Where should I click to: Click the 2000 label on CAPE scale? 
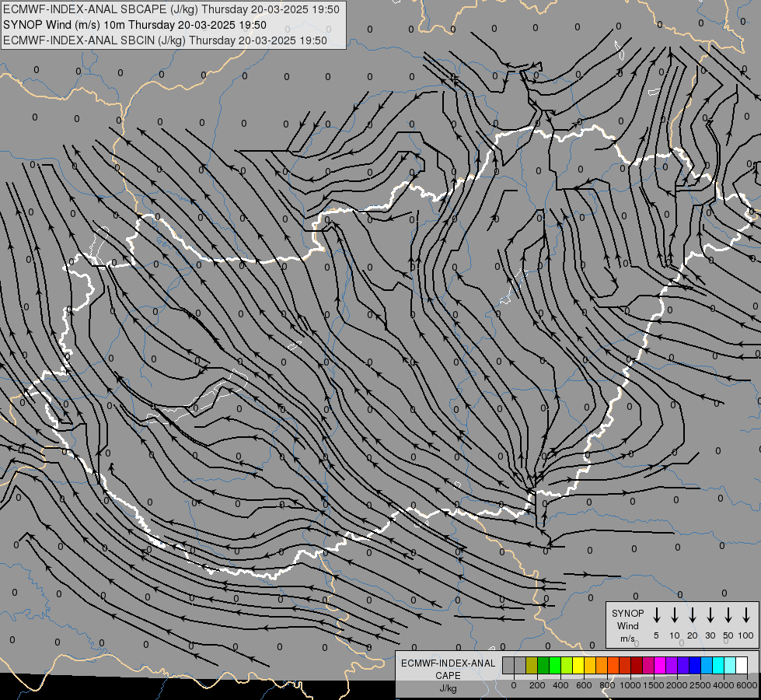(x=677, y=685)
